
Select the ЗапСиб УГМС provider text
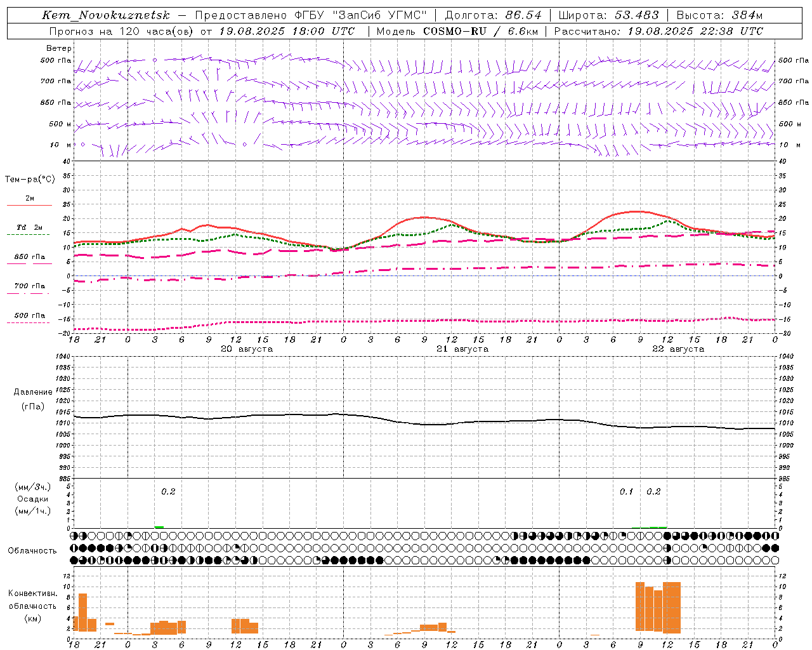tap(380, 15)
